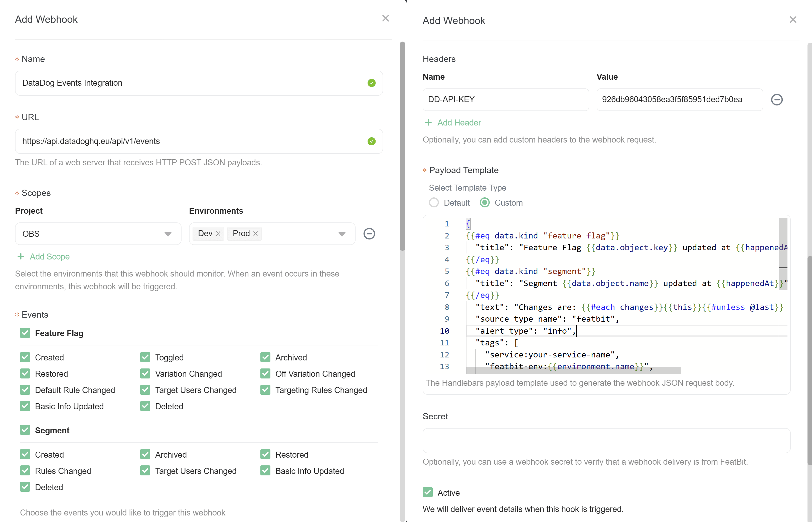This screenshot has height=522, width=812.
Task: Click the remove scope minus icon
Action: pyautogui.click(x=369, y=233)
